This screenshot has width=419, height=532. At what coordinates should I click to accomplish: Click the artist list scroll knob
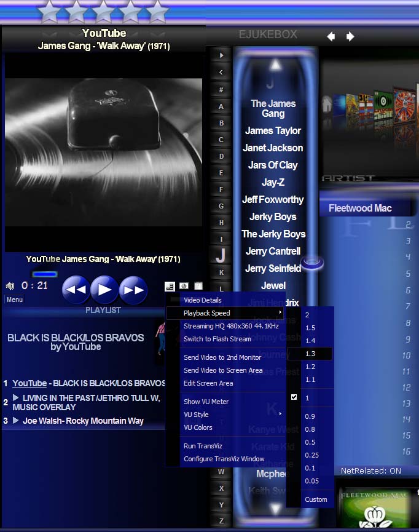312,262
